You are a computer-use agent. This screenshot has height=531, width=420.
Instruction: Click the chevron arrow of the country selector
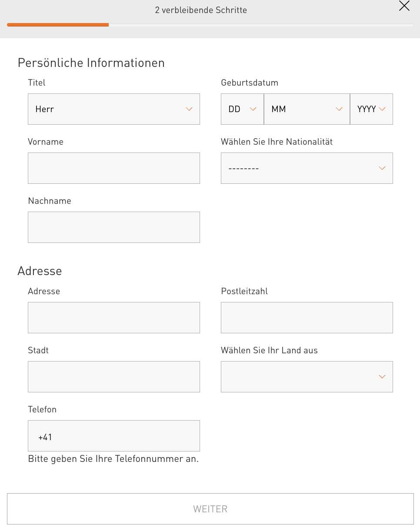point(382,377)
